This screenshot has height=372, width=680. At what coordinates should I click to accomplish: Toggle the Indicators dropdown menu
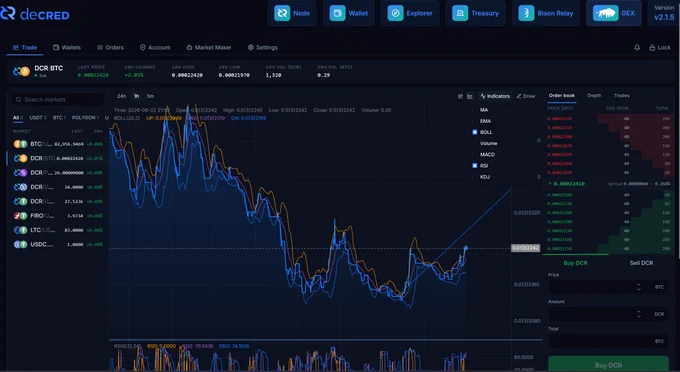(x=495, y=96)
